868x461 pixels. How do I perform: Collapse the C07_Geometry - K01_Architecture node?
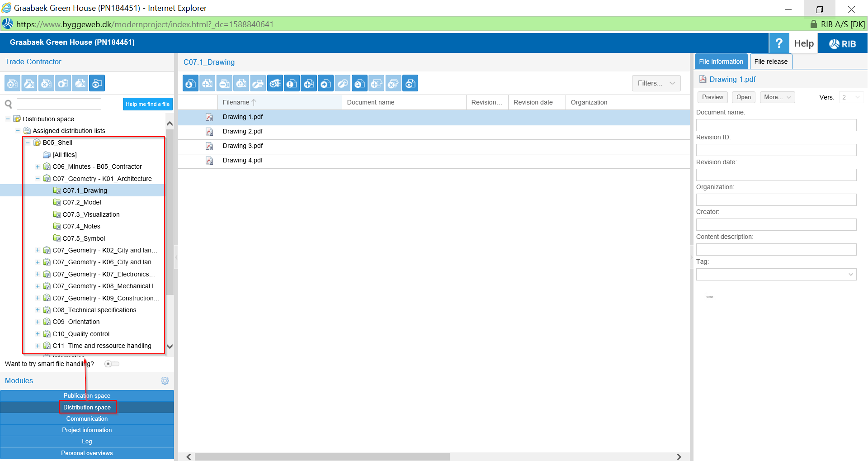(x=38, y=179)
